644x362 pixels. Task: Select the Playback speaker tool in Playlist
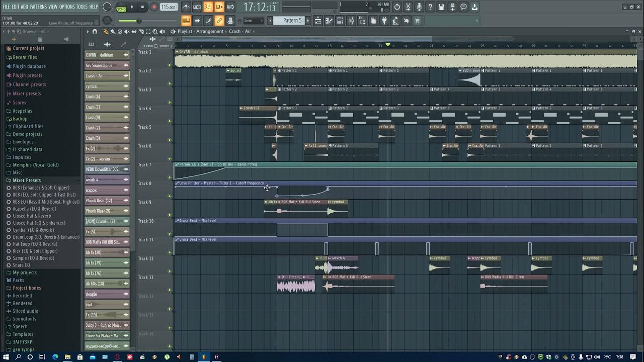click(x=162, y=31)
